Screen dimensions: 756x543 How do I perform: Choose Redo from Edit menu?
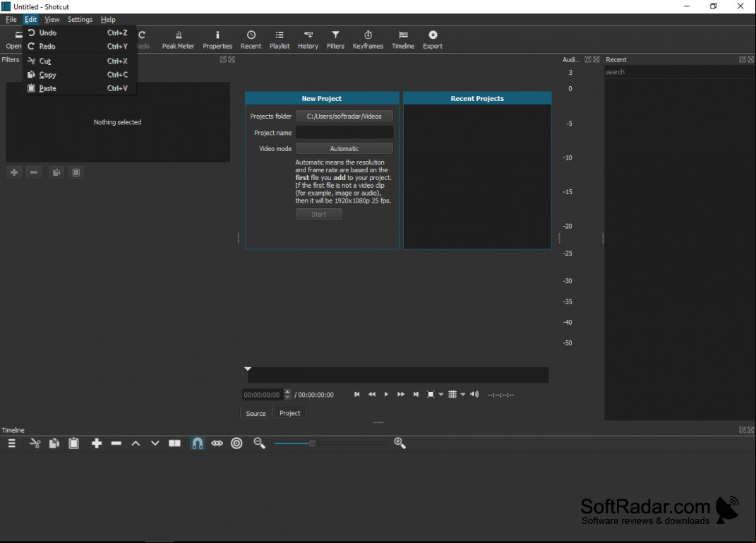pyautogui.click(x=80, y=47)
